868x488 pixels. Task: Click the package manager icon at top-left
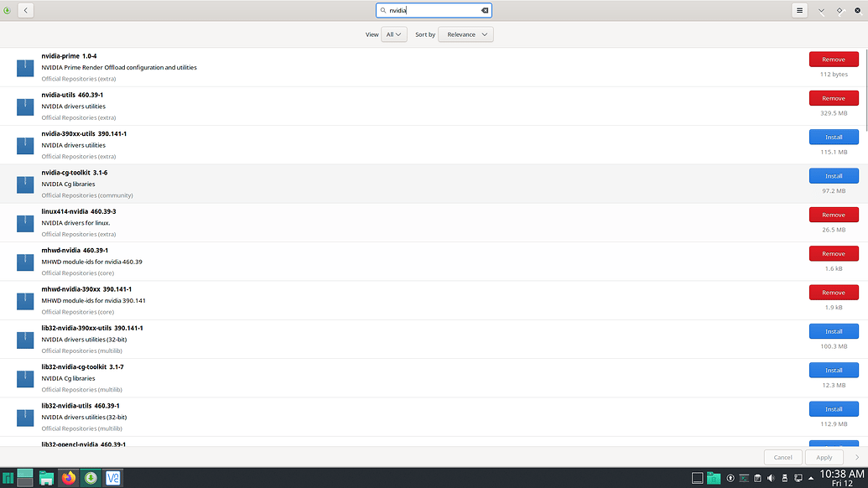[x=7, y=11]
